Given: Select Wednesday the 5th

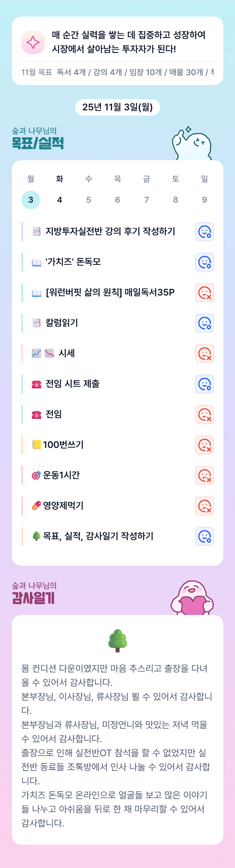Looking at the screenshot, I should 88,200.
